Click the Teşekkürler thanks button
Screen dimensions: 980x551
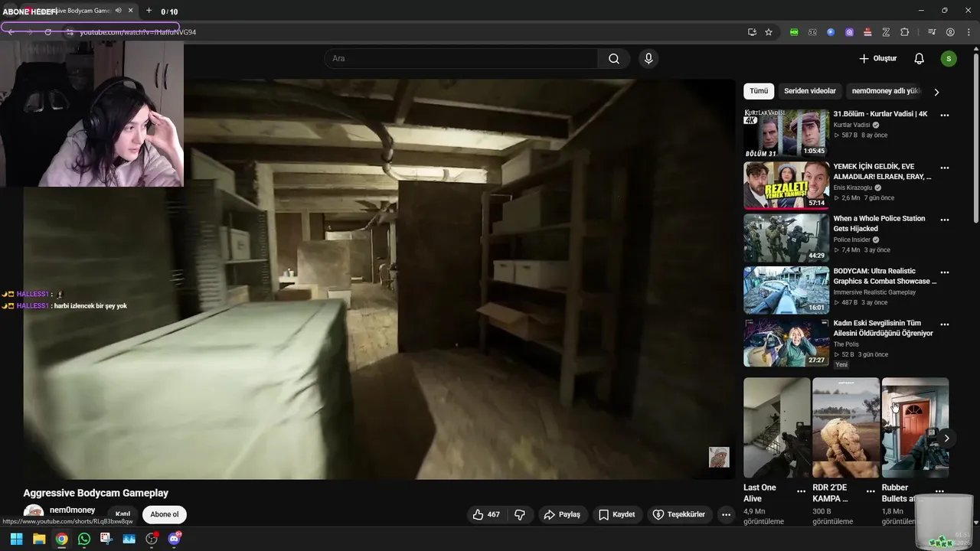point(679,514)
